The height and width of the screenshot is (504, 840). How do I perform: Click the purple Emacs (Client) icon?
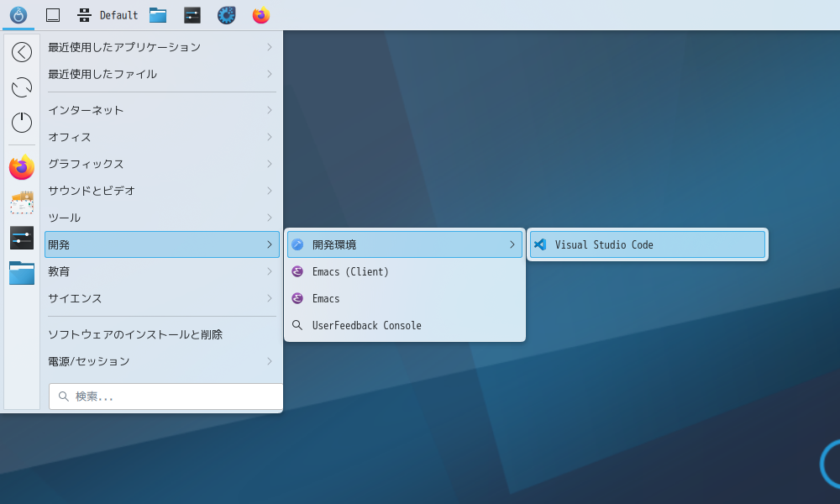pyautogui.click(x=297, y=271)
